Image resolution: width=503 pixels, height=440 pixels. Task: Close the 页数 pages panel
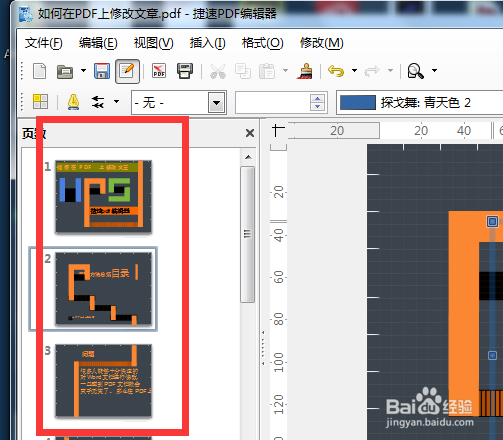250,133
